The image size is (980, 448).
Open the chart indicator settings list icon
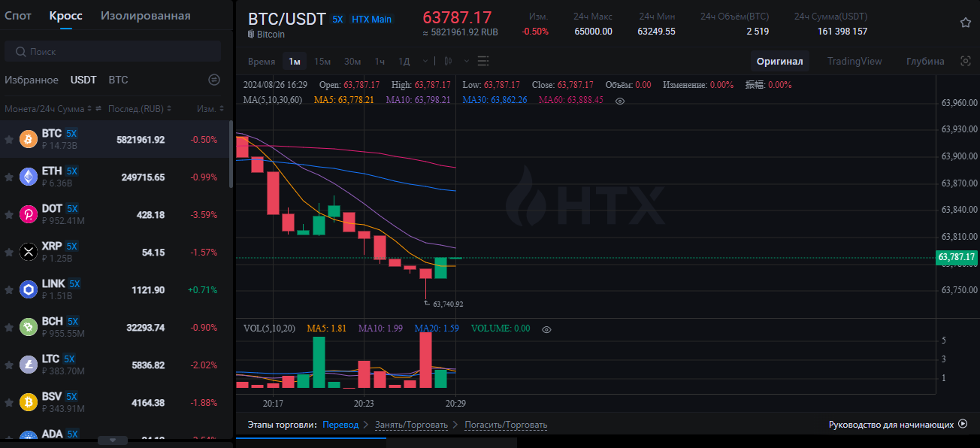click(x=483, y=61)
